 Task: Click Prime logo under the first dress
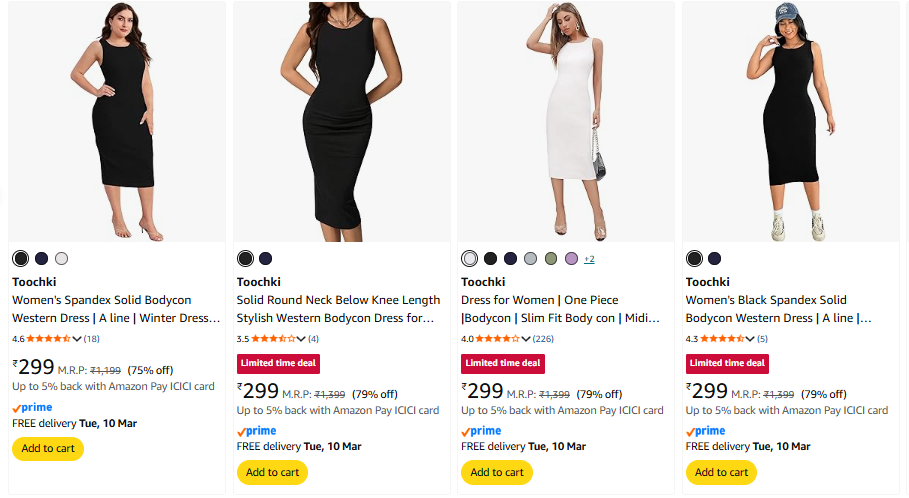coord(32,408)
